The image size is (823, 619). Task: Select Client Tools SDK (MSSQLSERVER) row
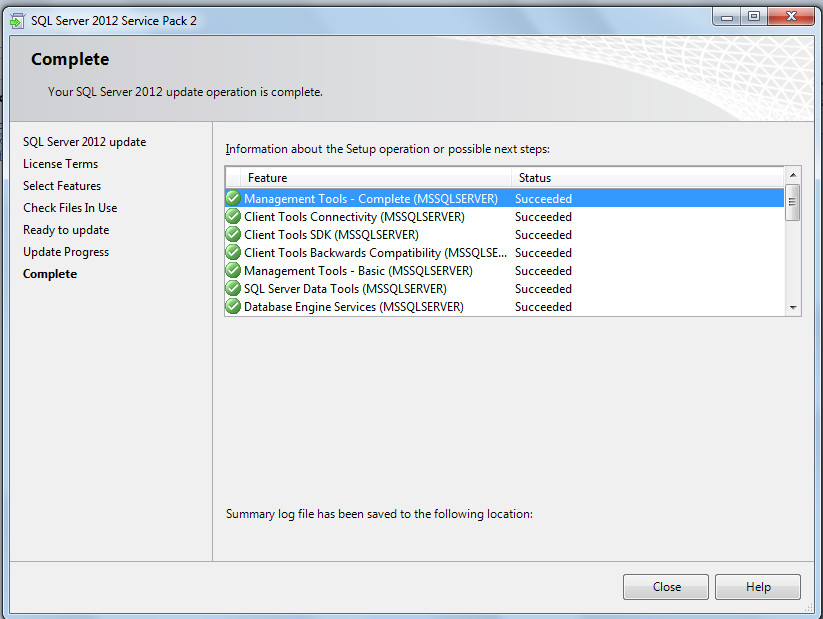click(x=504, y=234)
